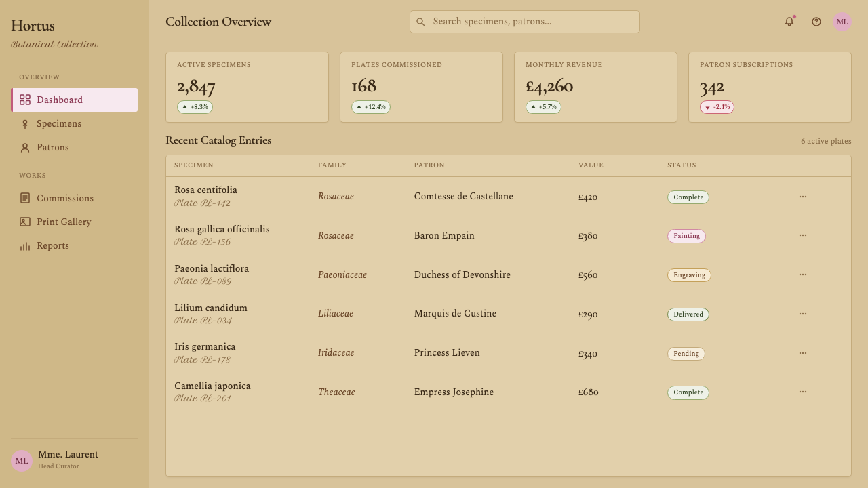The height and width of the screenshot is (488, 868).
Task: Click the Commissions document icon
Action: 25,198
